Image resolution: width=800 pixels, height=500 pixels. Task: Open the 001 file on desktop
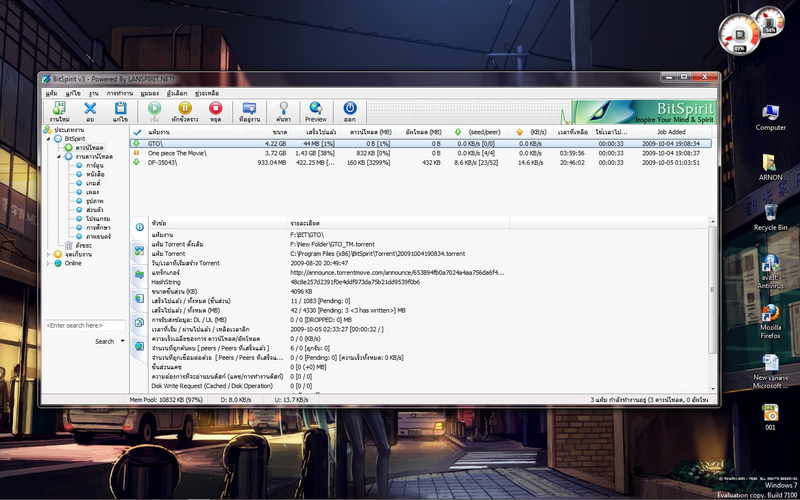click(770, 417)
